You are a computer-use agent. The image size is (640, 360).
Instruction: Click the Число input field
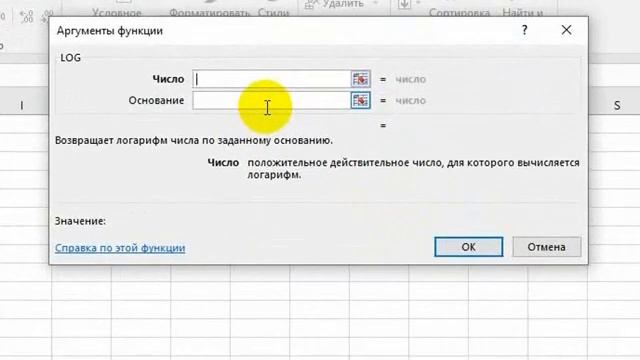[x=271, y=79]
